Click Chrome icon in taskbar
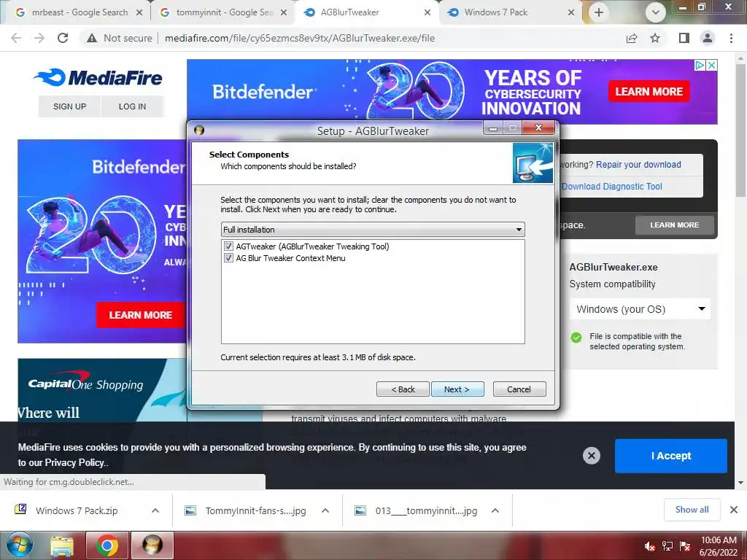The image size is (747, 560). (107, 545)
